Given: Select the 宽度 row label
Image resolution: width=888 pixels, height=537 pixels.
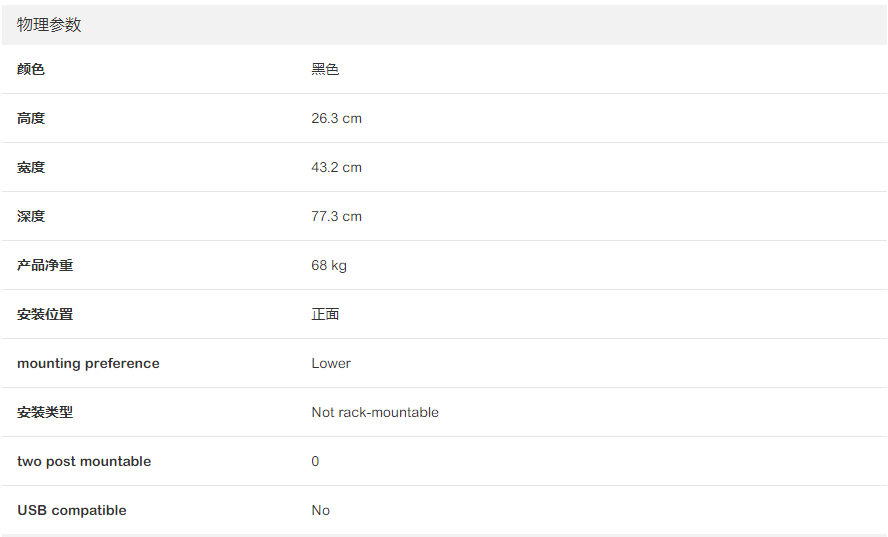Looking at the screenshot, I should [31, 167].
